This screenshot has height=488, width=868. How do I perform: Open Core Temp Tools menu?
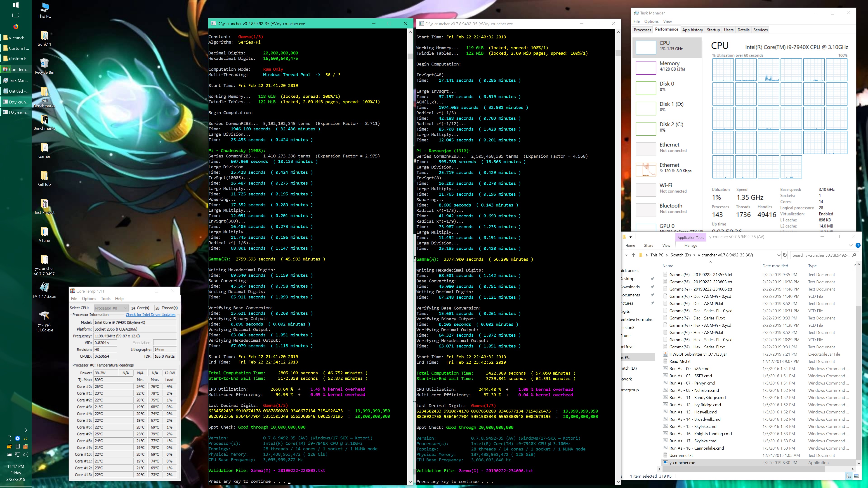[x=106, y=298]
